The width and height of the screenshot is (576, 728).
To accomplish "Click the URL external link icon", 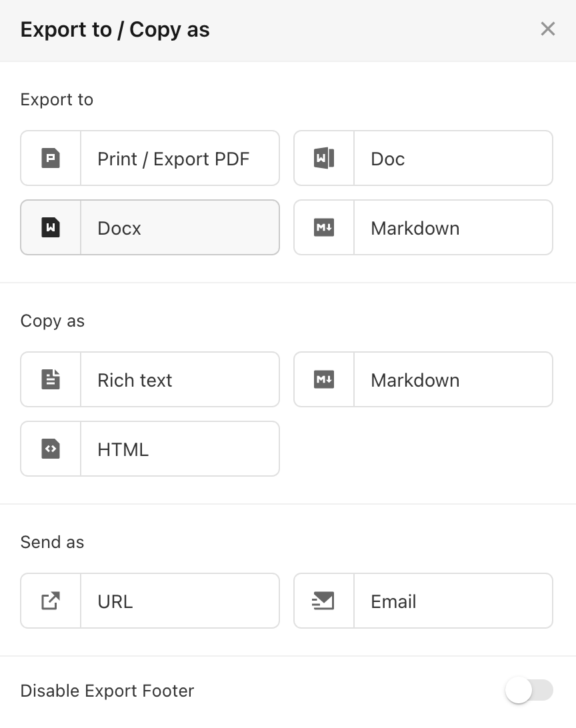I will 51,601.
